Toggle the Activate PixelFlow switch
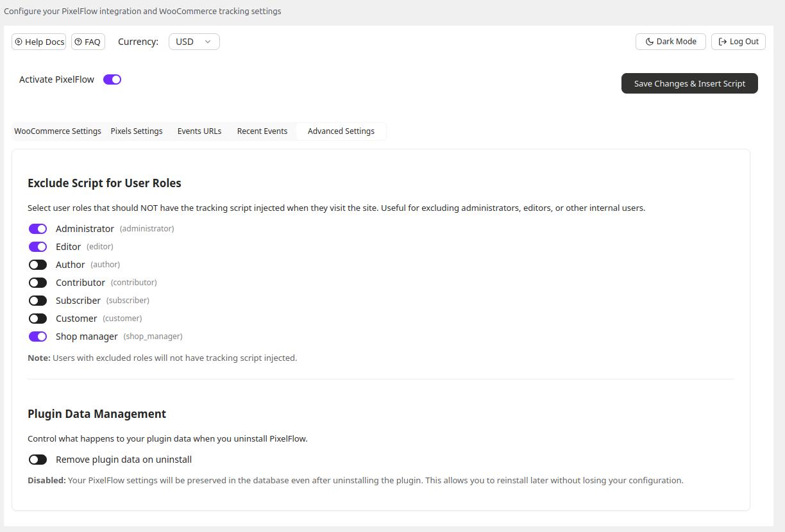The image size is (785, 532). (x=112, y=79)
